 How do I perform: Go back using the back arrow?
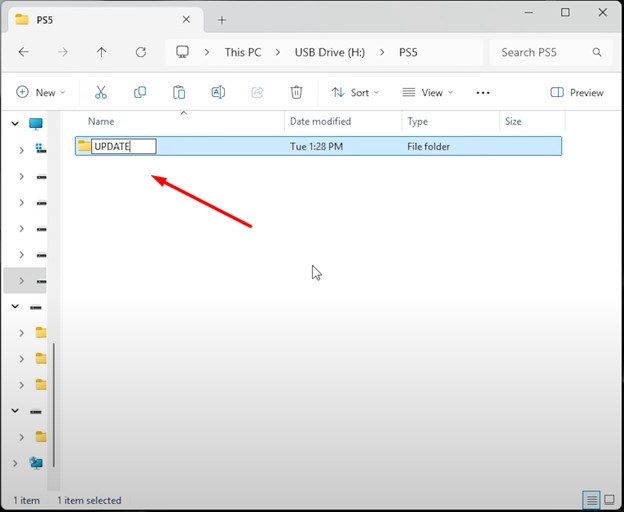point(23,52)
